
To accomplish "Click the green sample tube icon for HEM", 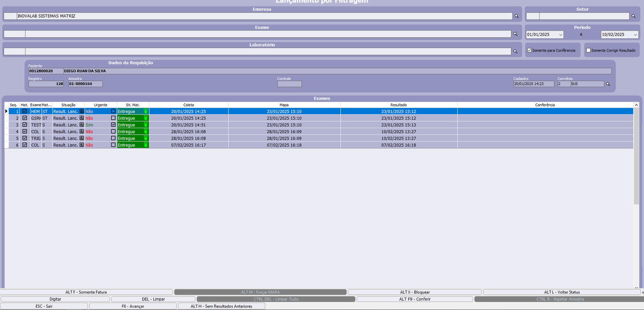I will pyautogui.click(x=146, y=111).
